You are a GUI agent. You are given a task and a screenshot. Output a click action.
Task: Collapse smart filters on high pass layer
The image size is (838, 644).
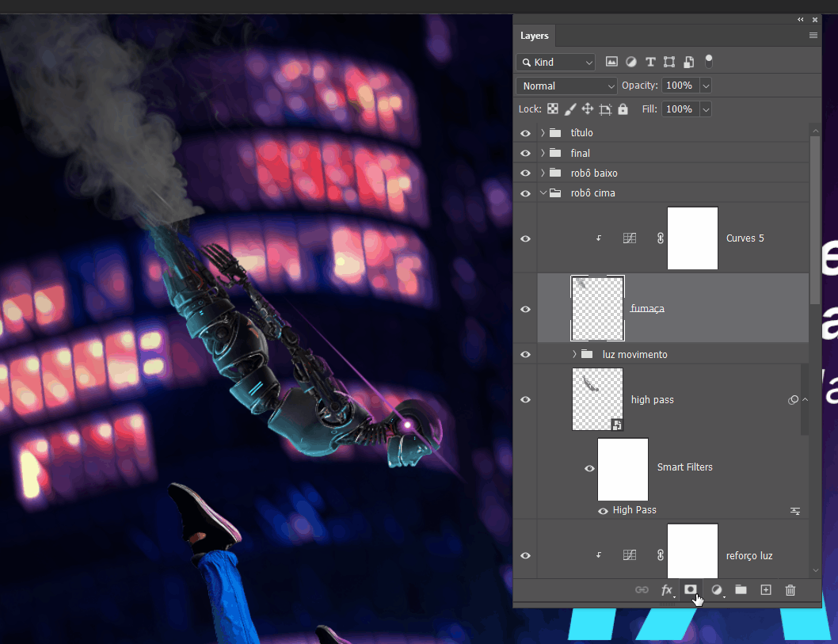point(805,399)
